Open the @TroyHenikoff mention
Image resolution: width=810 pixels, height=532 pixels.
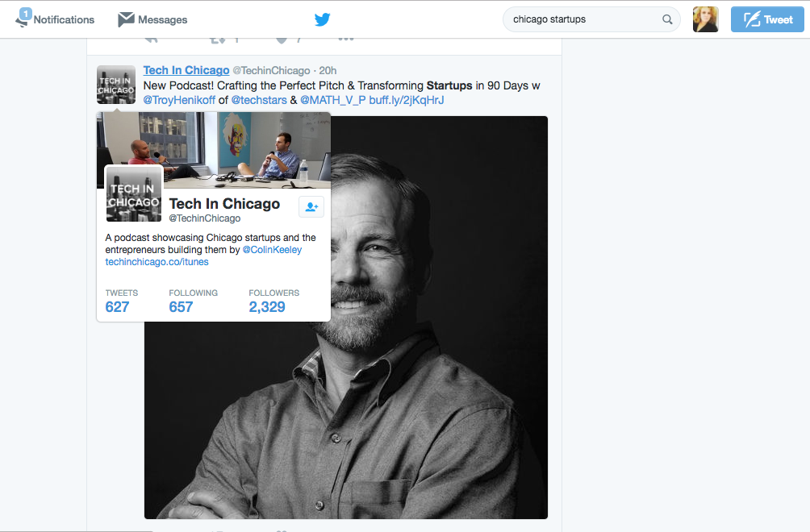tap(179, 100)
